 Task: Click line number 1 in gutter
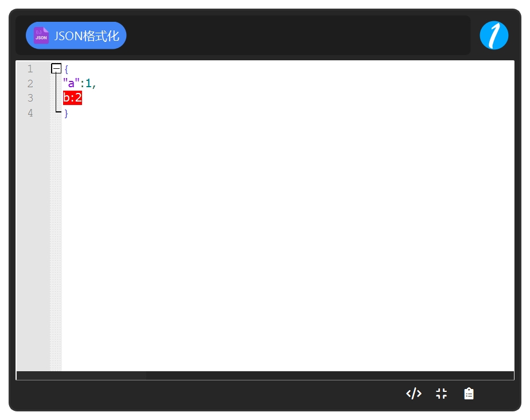pos(30,69)
